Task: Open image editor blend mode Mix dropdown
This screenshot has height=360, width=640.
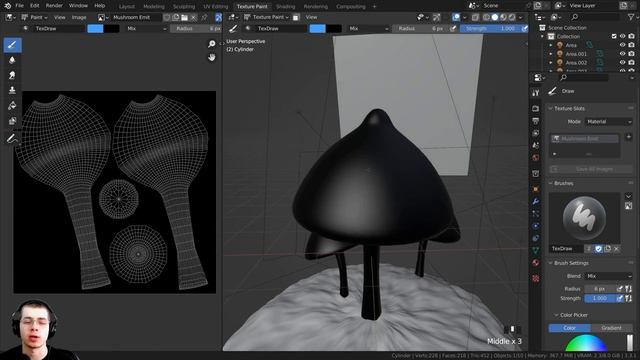Action: 146,29
